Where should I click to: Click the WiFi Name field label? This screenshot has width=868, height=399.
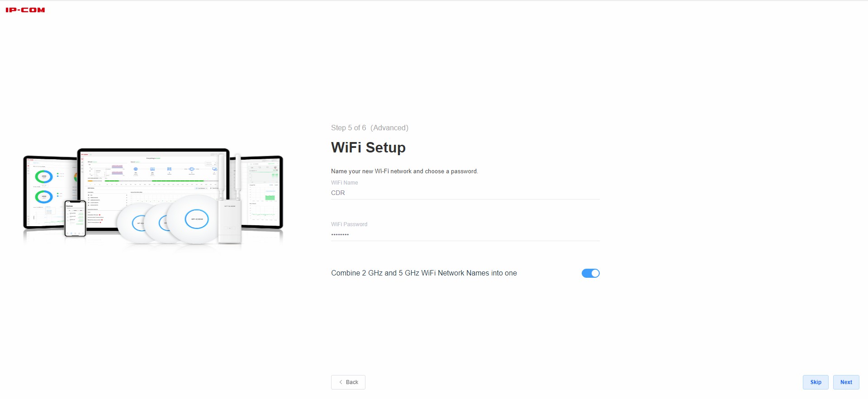(x=344, y=183)
